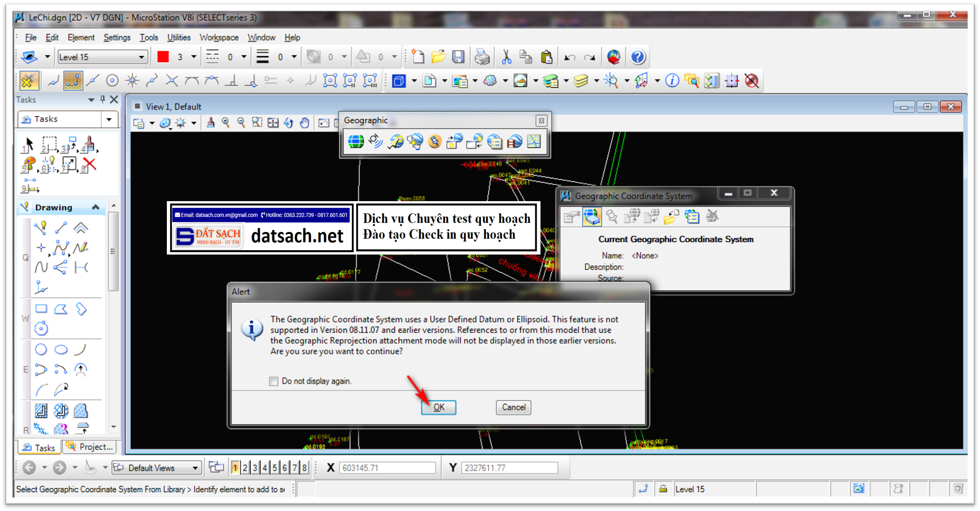Click the Delete Element red X tool
Image resolution: width=980 pixels, height=511 pixels.
pos(89,165)
